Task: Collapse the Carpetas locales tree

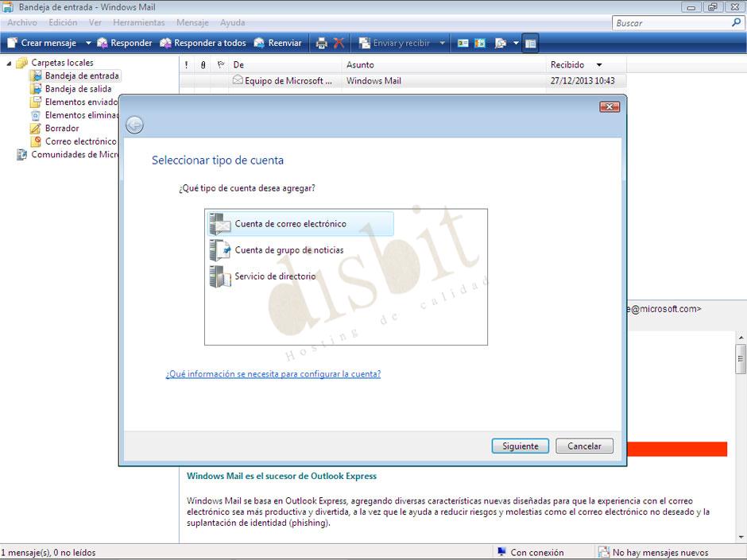Action: 8,62
